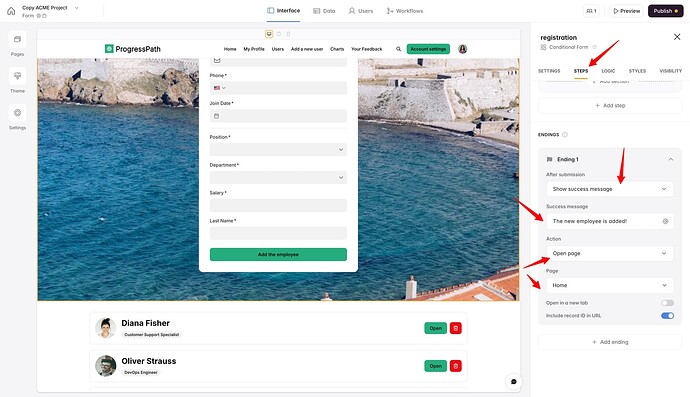Open the SETTINGS tab in the properties panel
Image resolution: width=690 pixels, height=397 pixels.
549,71
